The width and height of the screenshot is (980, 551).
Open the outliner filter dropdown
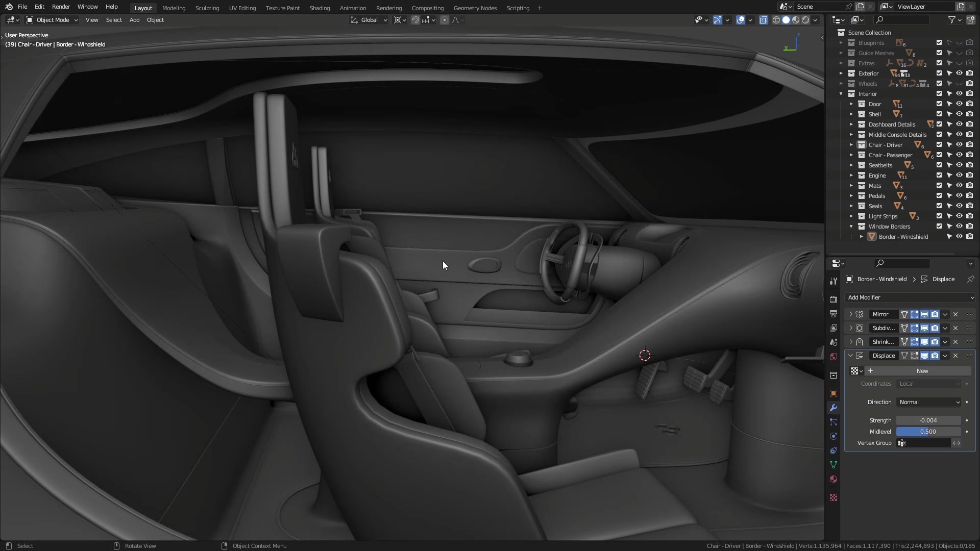(x=954, y=20)
